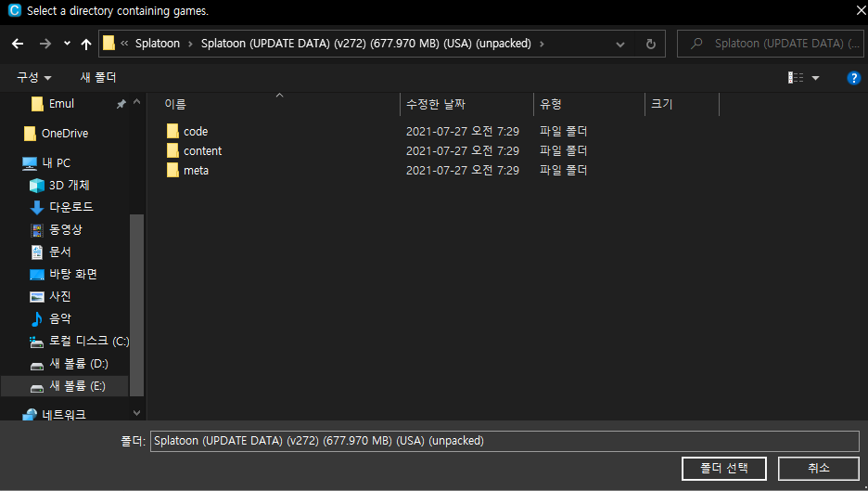
Task: Open 동영상 folder in sidebar
Action: pos(65,229)
